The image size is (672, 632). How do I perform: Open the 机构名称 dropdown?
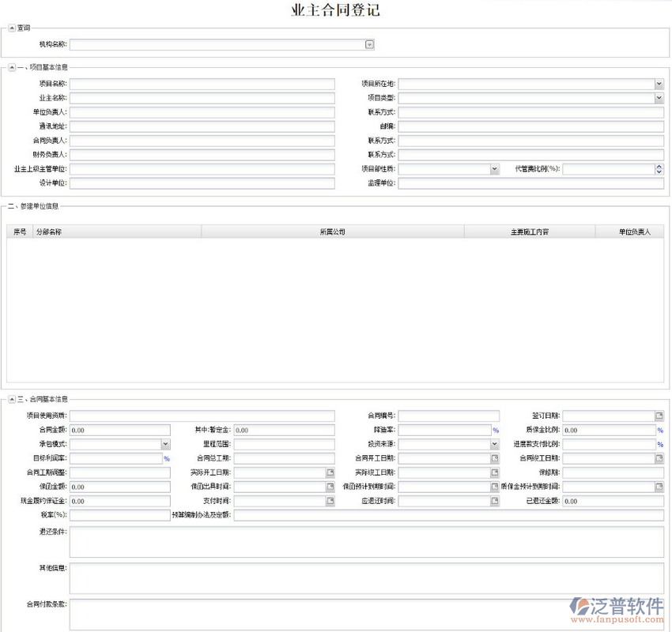coord(369,44)
